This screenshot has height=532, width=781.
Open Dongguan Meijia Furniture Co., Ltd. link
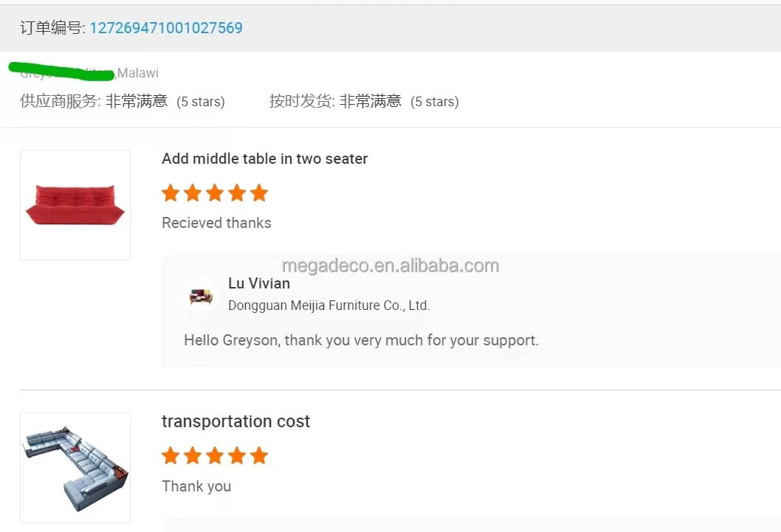point(328,305)
